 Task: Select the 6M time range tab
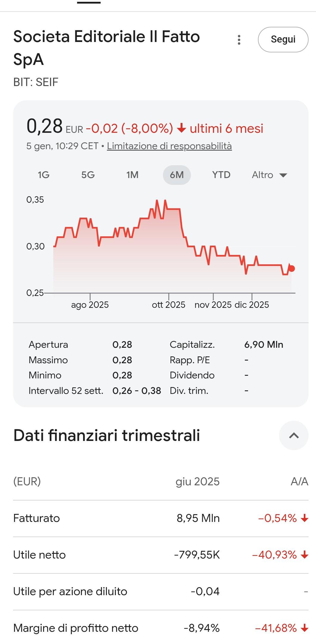point(177,175)
